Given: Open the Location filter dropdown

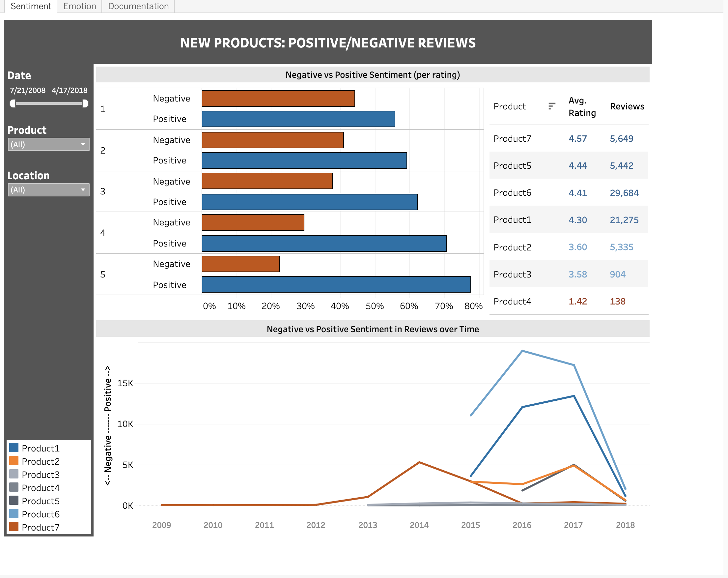Looking at the screenshot, I should (48, 190).
